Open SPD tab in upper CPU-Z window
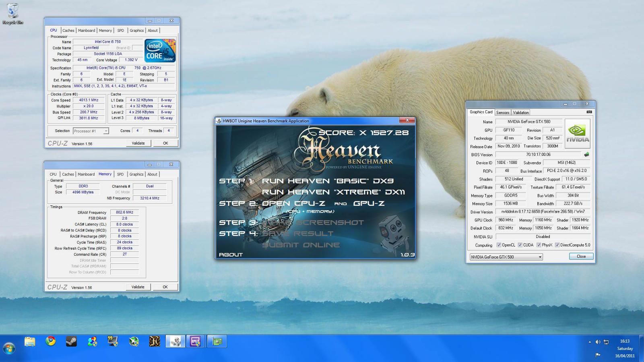 coord(121,31)
